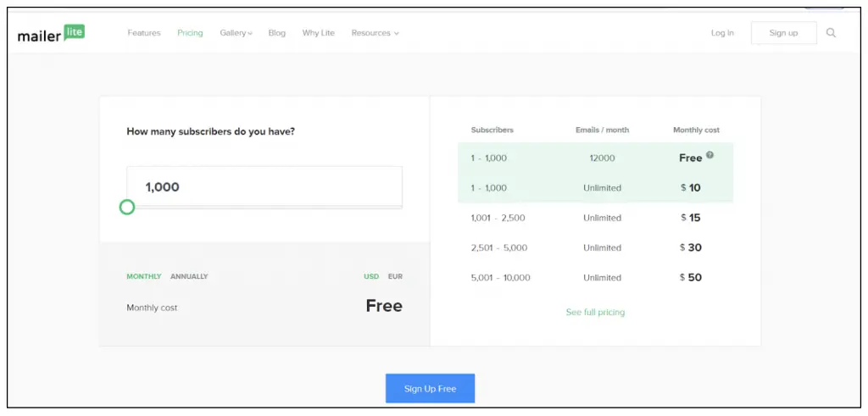The height and width of the screenshot is (416, 868).
Task: Open the Why Lite page
Action: click(x=318, y=33)
